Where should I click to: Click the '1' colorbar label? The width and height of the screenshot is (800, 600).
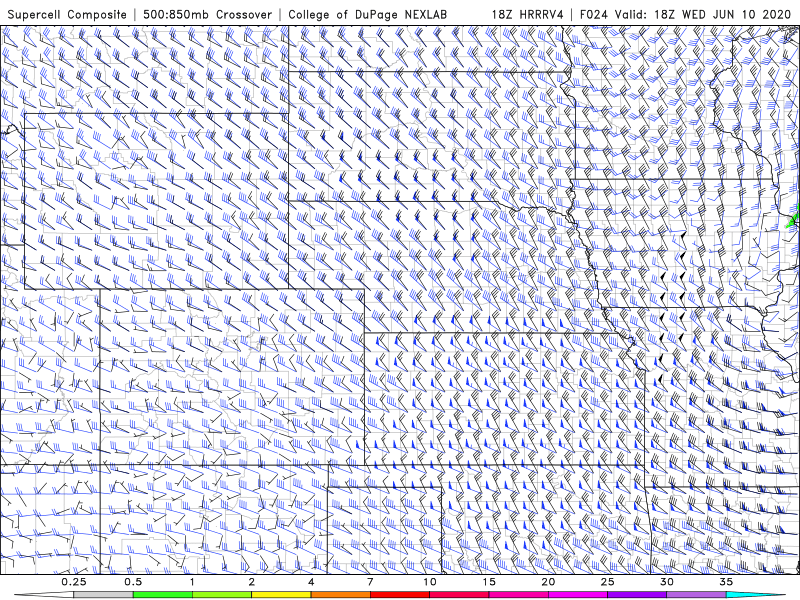pos(192,582)
